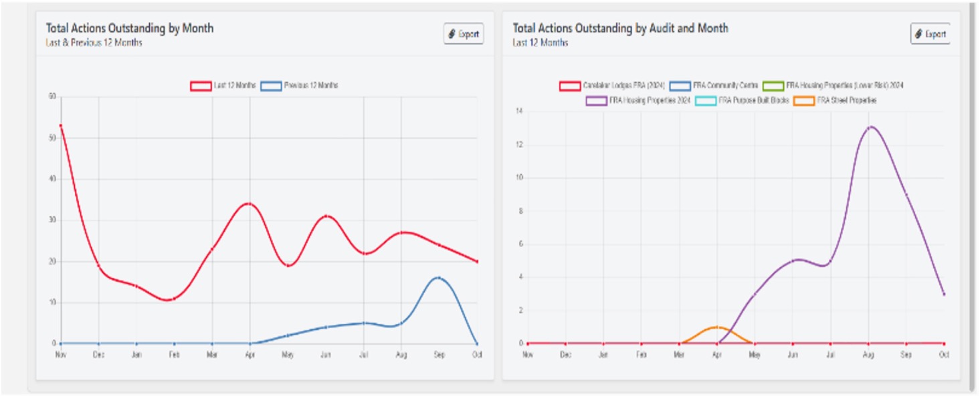Click the purple line's August peak point
This screenshot has width=980, height=397.
pos(868,127)
